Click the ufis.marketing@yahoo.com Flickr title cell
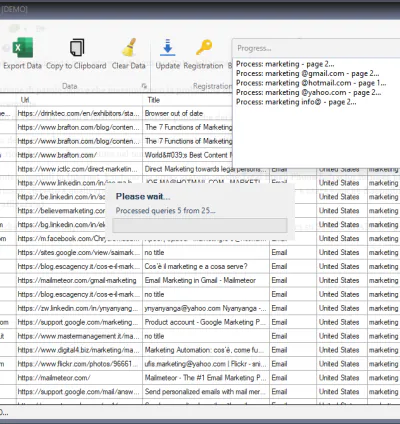The width and height of the screenshot is (400, 424). [206, 364]
